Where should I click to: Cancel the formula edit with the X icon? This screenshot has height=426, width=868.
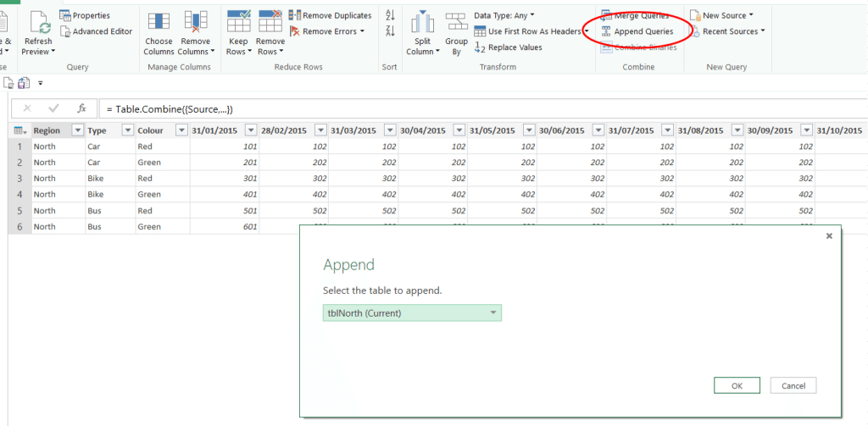point(27,108)
